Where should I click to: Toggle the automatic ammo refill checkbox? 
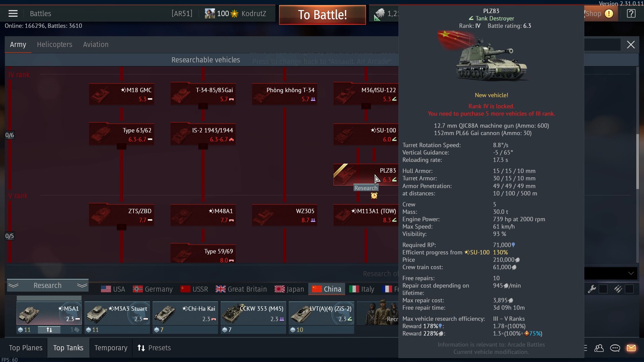[629, 289]
